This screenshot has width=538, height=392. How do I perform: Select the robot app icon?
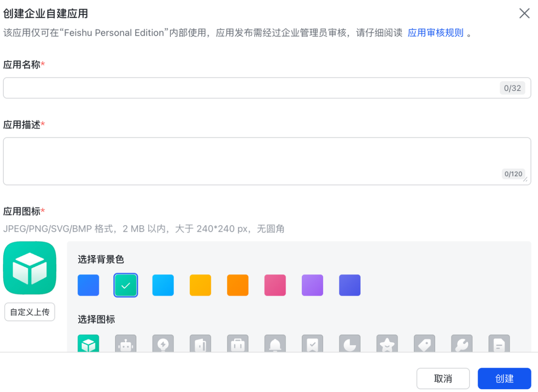[126, 343]
